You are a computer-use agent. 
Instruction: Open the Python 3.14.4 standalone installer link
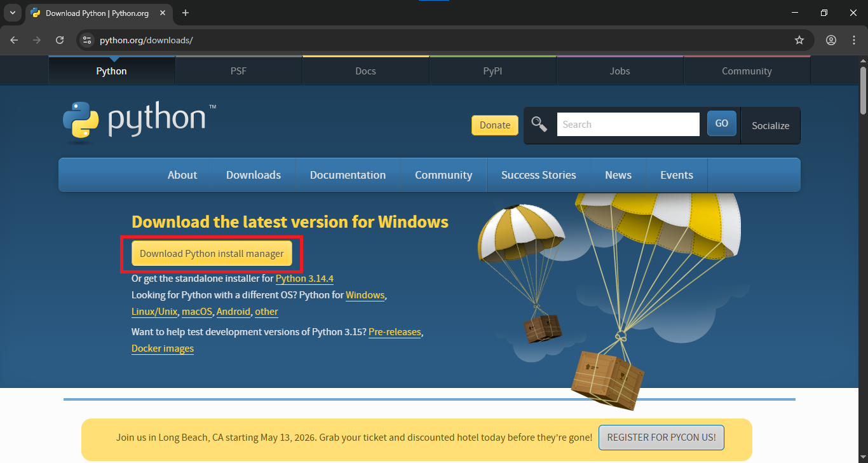(304, 279)
